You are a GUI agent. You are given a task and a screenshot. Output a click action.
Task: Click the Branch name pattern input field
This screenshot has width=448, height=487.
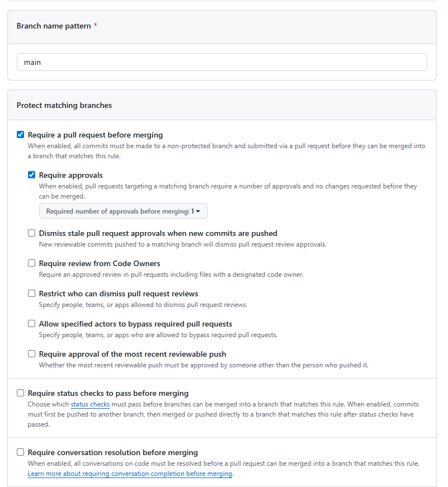point(221,62)
